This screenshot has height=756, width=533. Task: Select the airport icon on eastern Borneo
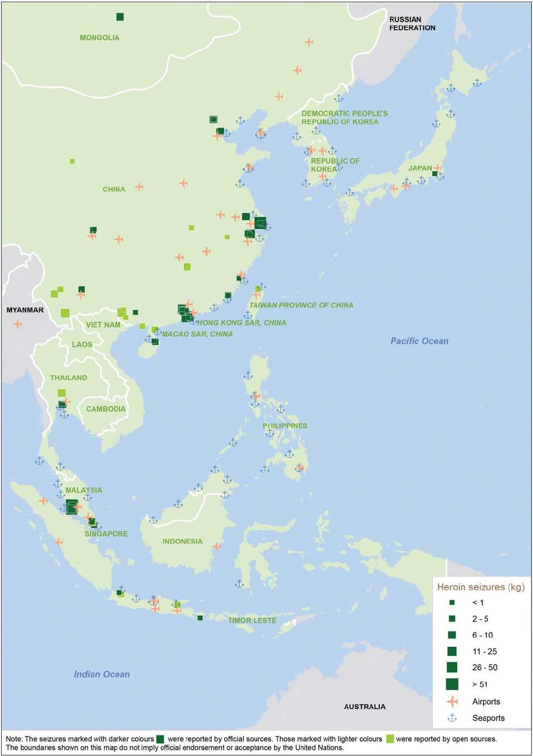tap(216, 547)
